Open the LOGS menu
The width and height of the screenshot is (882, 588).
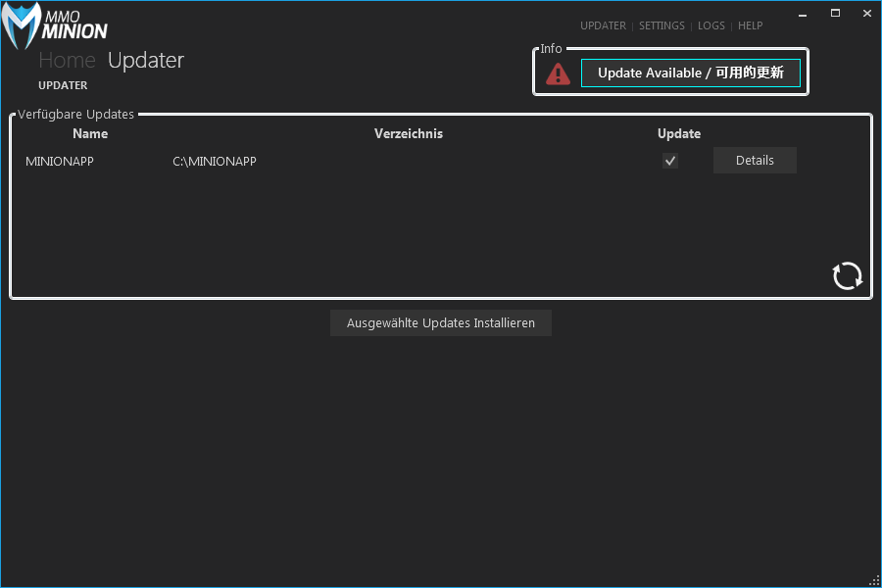pyautogui.click(x=711, y=25)
